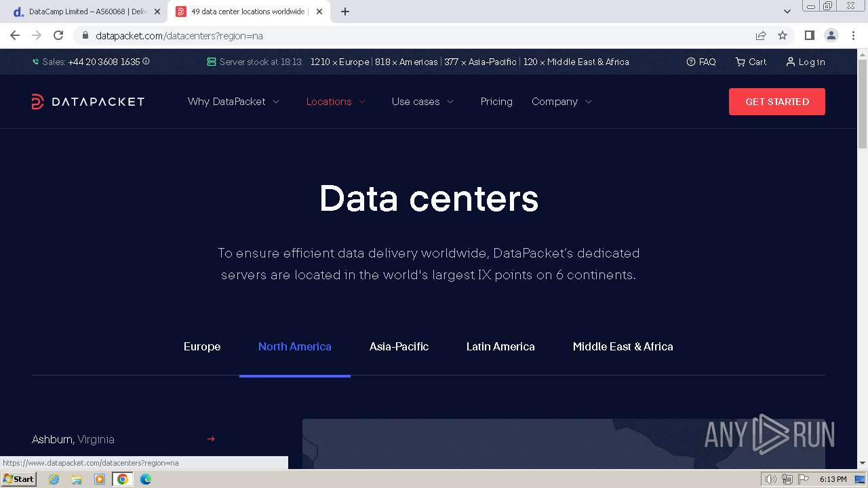Select the Asia-Pacific region tab

(x=399, y=346)
